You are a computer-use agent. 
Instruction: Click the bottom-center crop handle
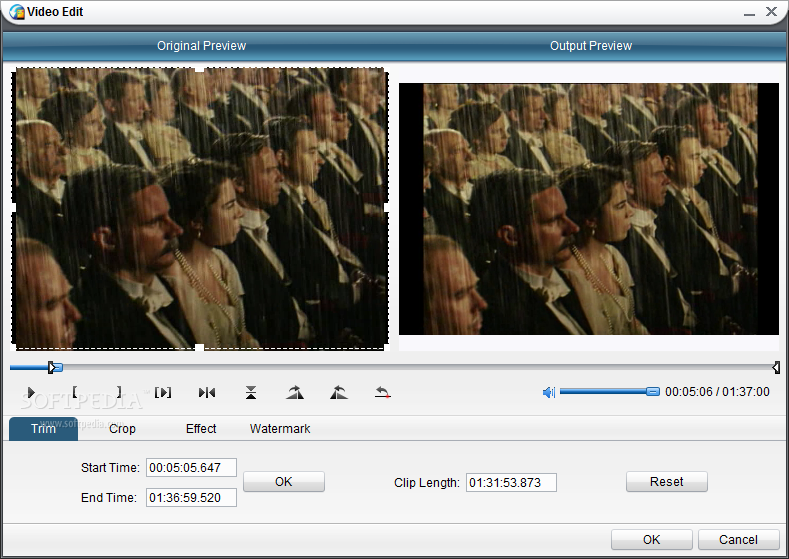pyautogui.click(x=199, y=348)
